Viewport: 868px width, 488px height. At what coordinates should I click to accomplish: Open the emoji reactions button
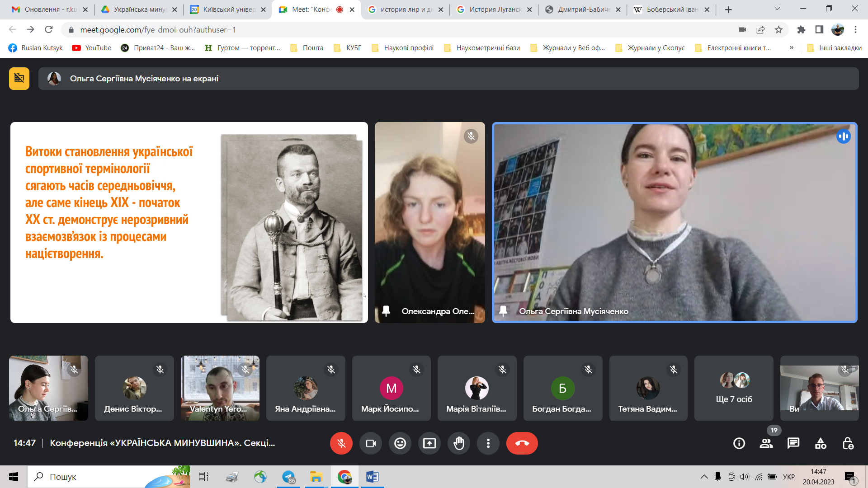(x=400, y=443)
